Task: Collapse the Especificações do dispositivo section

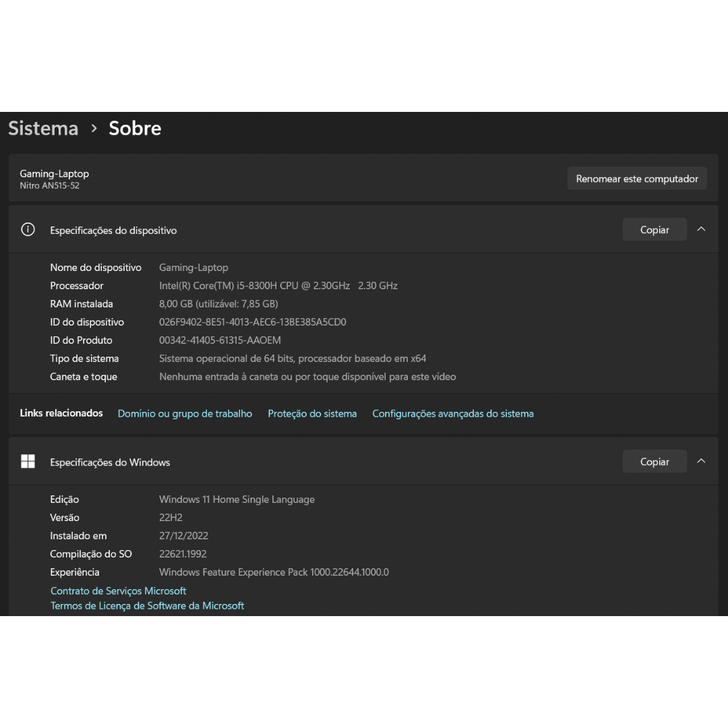Action: pyautogui.click(x=701, y=230)
